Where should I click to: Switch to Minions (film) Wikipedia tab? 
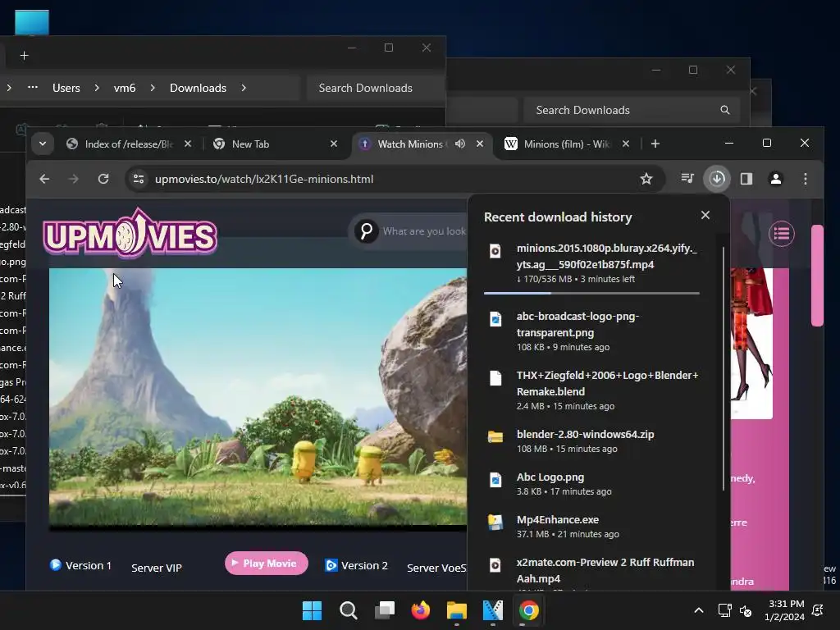point(566,144)
